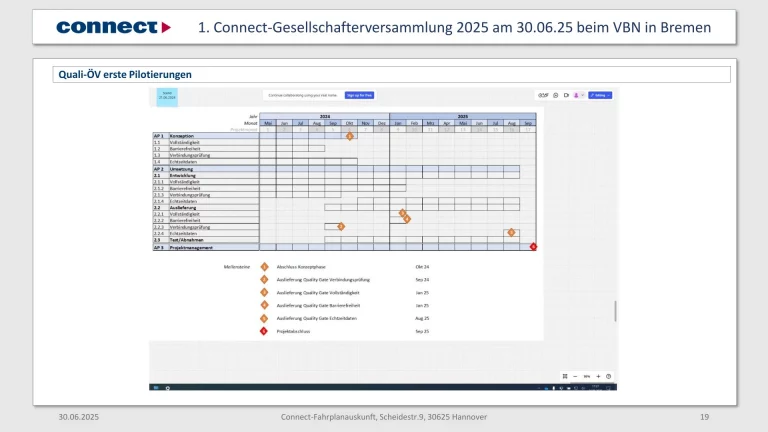
Task: Click the timer and activities icon in board toolbar
Action: coord(543,95)
